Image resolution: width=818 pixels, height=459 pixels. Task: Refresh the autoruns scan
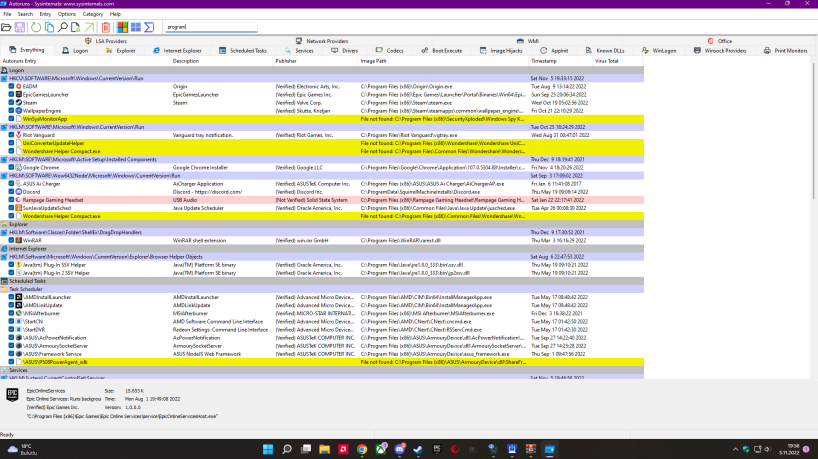pos(35,27)
